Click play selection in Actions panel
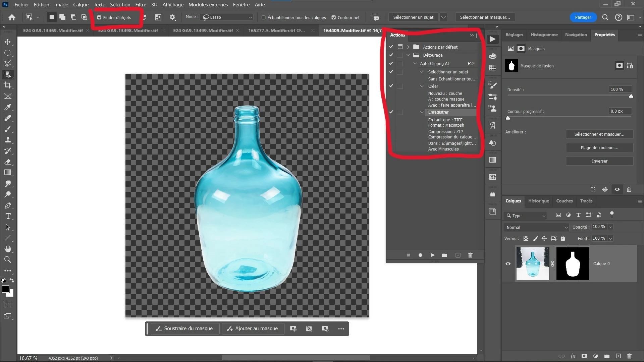The height and width of the screenshot is (362, 644). (x=433, y=255)
